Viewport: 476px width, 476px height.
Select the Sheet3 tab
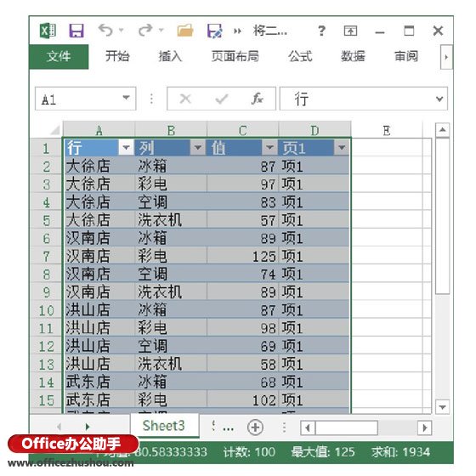click(164, 425)
